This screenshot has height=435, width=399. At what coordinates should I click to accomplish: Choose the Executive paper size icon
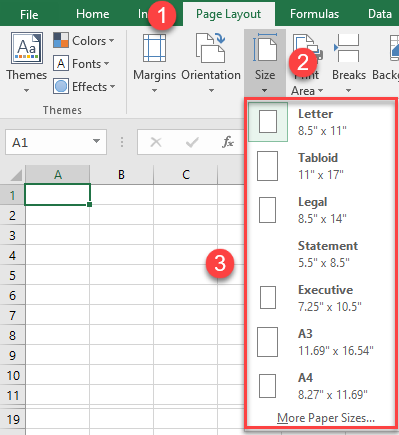coord(268,297)
